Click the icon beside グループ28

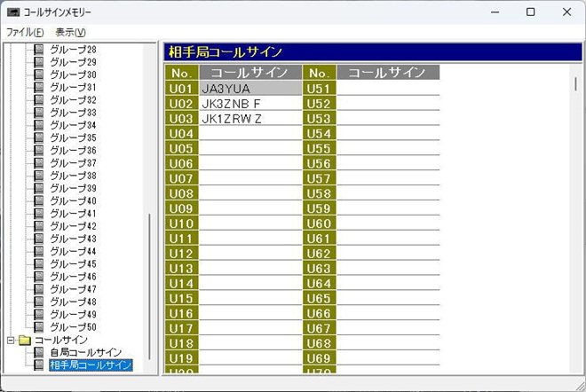[39, 50]
